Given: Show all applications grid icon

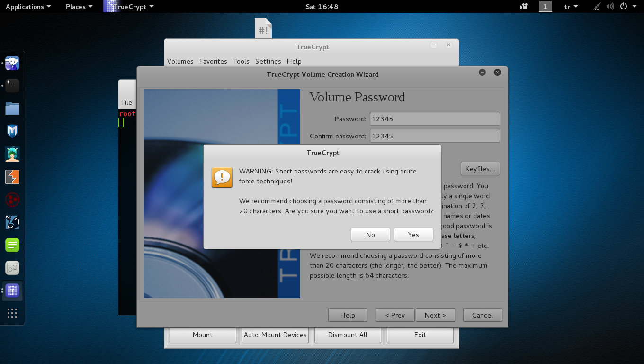Looking at the screenshot, I should click(x=12, y=313).
